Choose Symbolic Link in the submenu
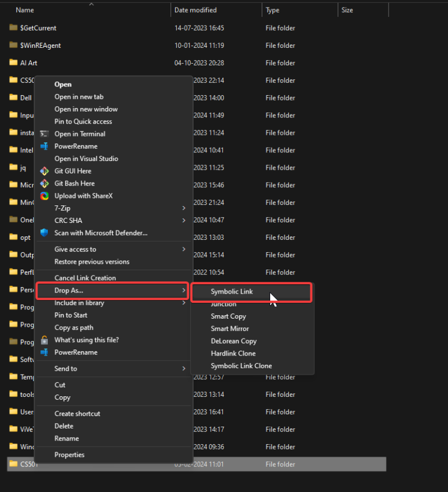 232,291
